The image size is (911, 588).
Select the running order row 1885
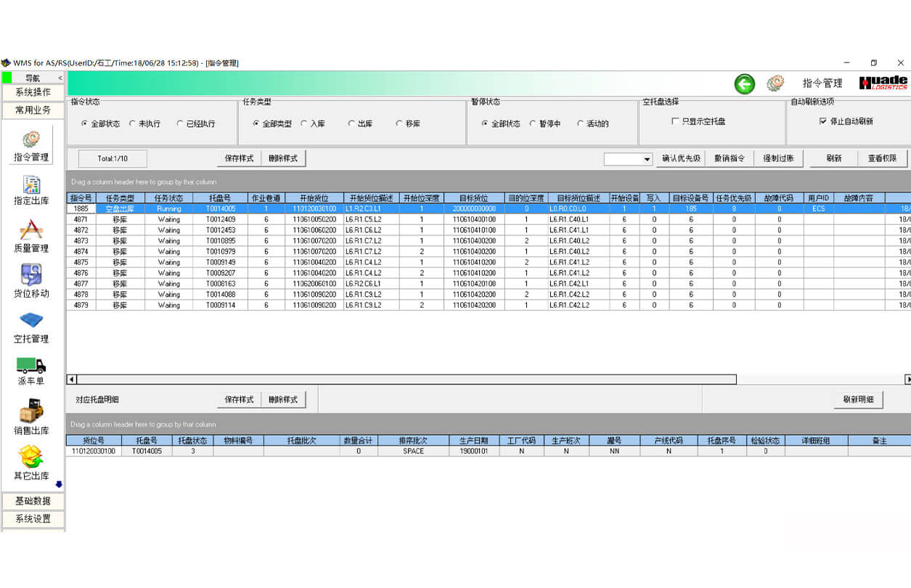tap(290, 208)
